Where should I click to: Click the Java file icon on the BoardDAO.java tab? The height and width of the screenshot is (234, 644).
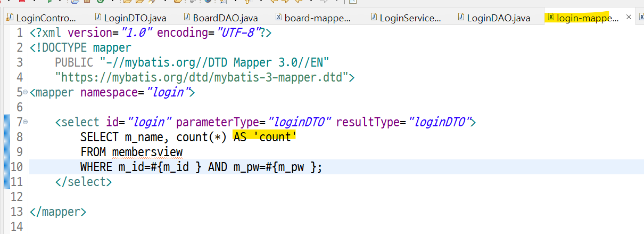tap(187, 18)
